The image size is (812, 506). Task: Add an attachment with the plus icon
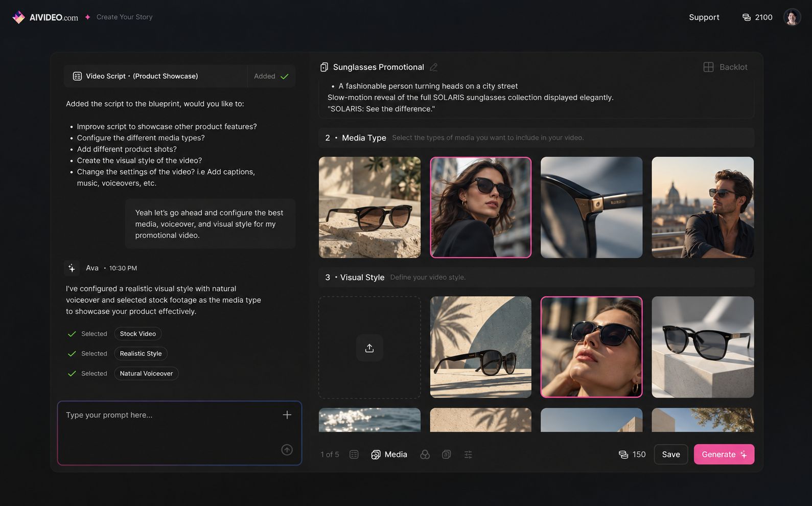(x=287, y=415)
